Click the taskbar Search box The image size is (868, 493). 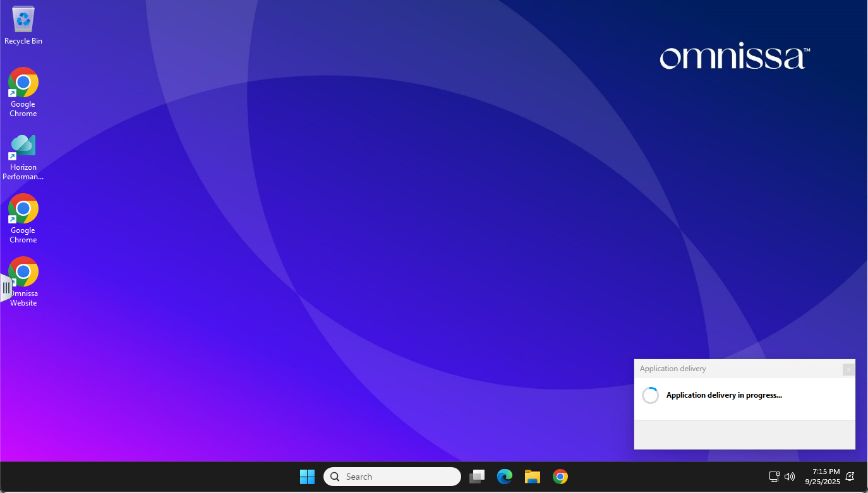[392, 477]
